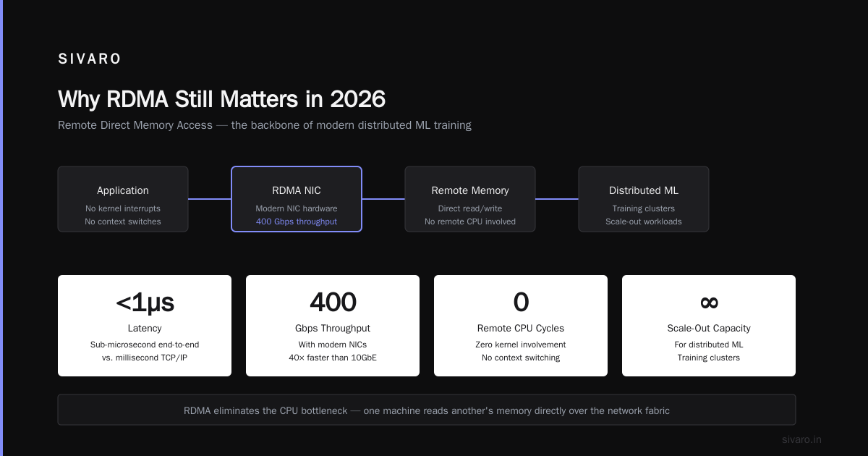Click the infinity symbol figure
Image resolution: width=868 pixels, height=456 pixels.
(x=709, y=303)
